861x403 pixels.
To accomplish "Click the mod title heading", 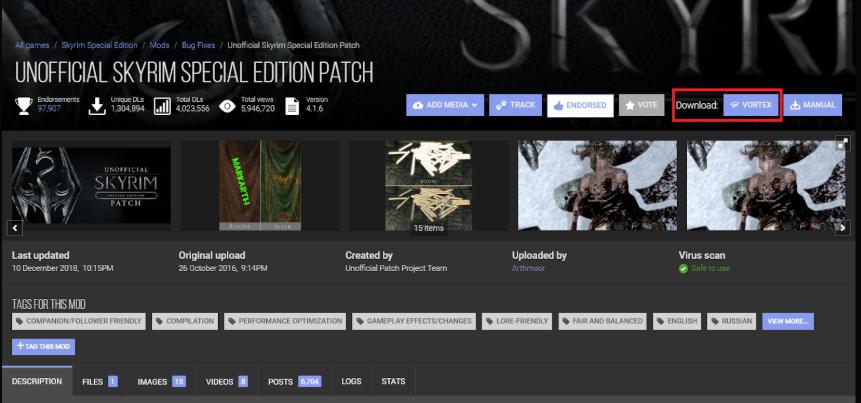I will [194, 72].
